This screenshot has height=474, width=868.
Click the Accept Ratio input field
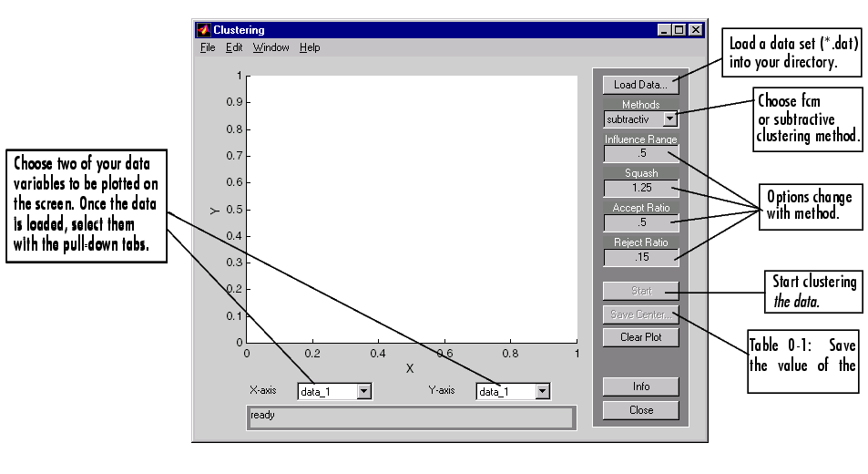(x=641, y=222)
